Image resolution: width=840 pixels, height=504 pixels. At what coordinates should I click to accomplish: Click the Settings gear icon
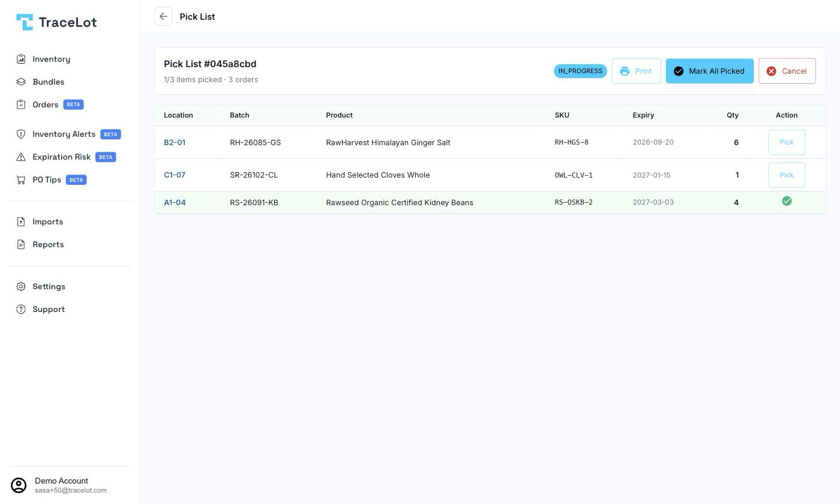pos(21,286)
